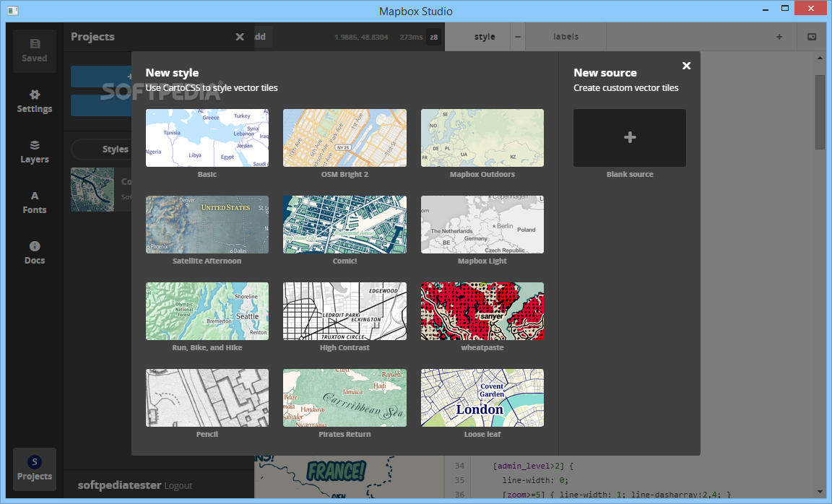The image size is (832, 504).
Task: Open the Fonts panel in the sidebar
Action: (x=35, y=202)
